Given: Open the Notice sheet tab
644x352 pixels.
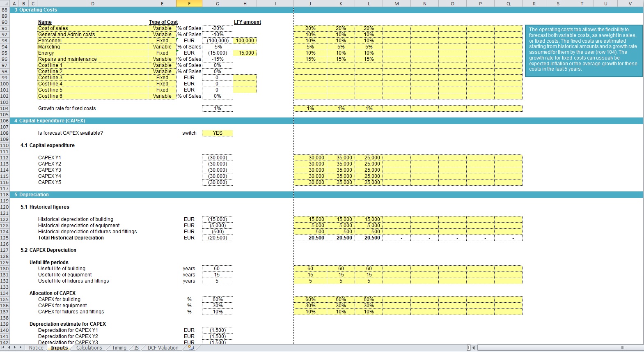Looking at the screenshot, I should click(36, 348).
